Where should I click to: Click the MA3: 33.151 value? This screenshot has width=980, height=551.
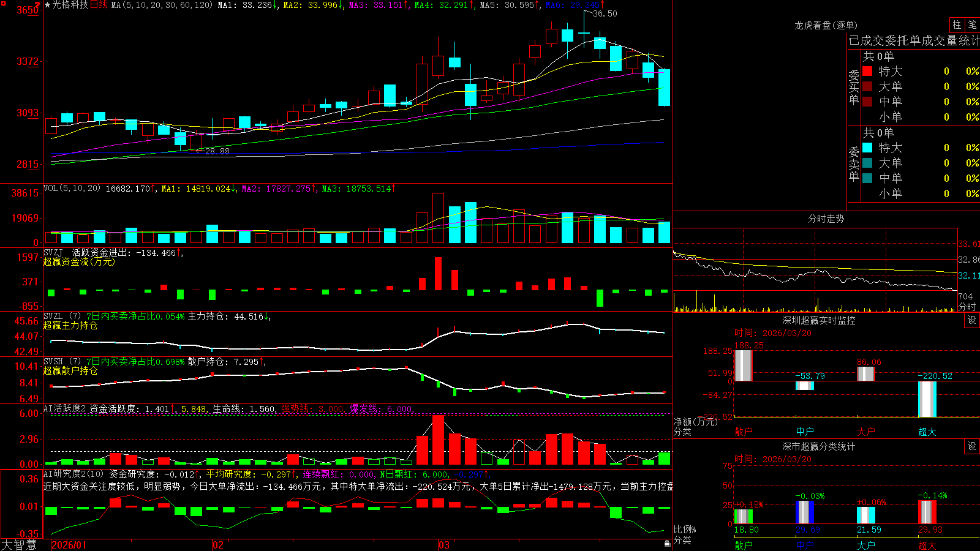379,5
